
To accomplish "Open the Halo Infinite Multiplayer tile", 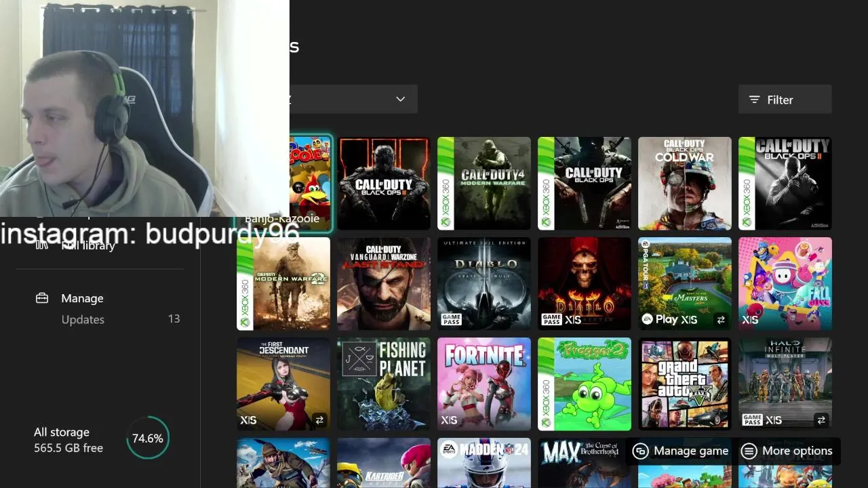I will pyautogui.click(x=785, y=384).
